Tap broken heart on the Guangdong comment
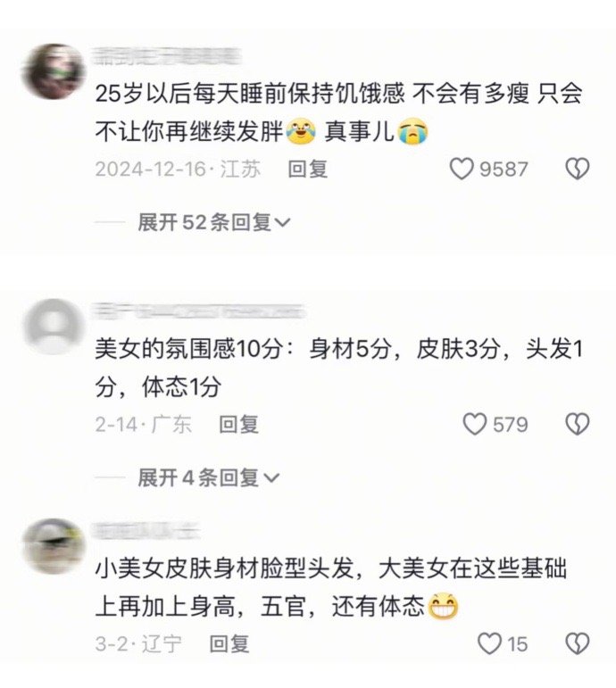 pos(578,424)
